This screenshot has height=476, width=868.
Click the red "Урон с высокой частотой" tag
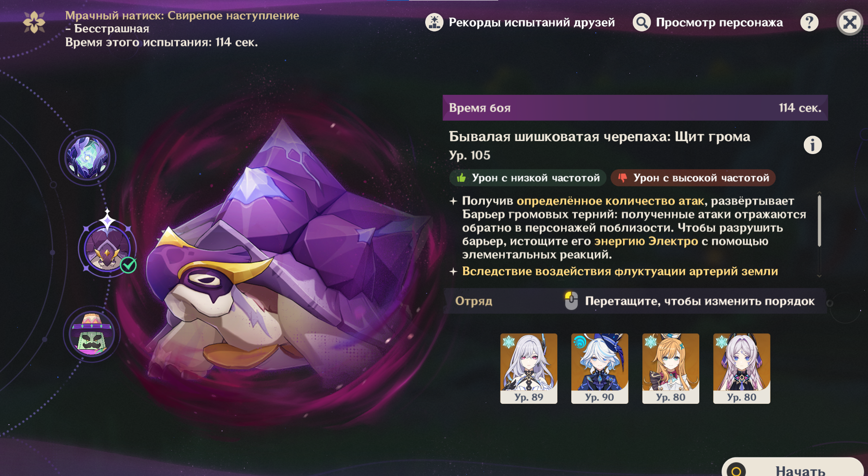click(x=693, y=178)
